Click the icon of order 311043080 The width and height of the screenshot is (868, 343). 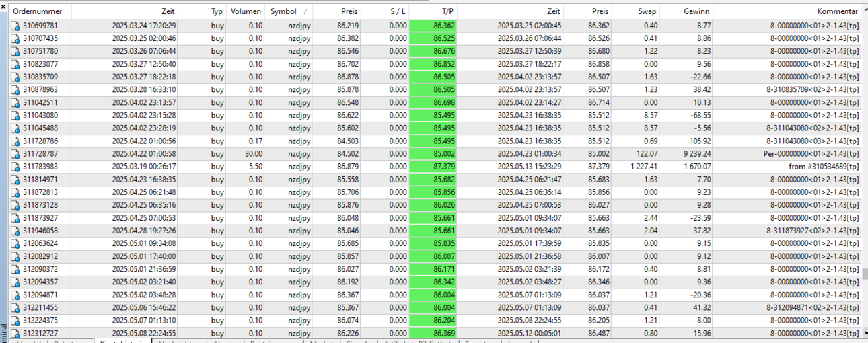tap(15, 115)
